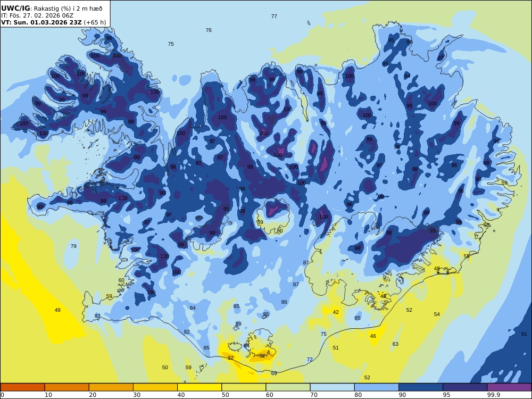Click the 80–90 medium blue legend swatch
Image resolution: width=532 pixels, height=399 pixels.
click(x=377, y=387)
